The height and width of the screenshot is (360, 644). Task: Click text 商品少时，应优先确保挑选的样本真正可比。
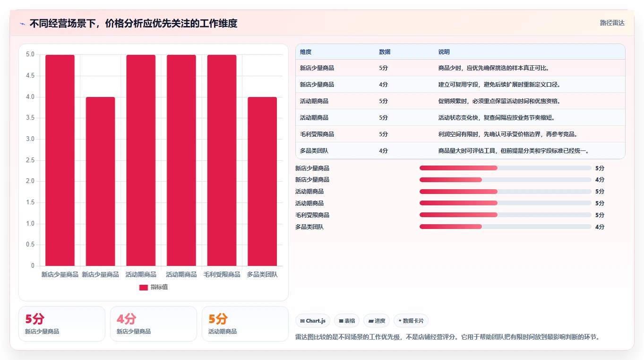click(x=494, y=68)
